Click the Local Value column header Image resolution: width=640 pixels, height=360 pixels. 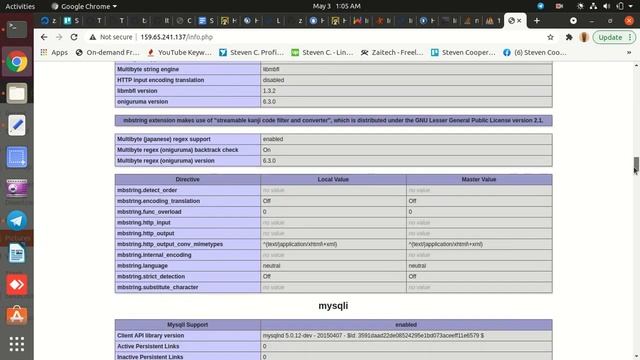click(333, 179)
